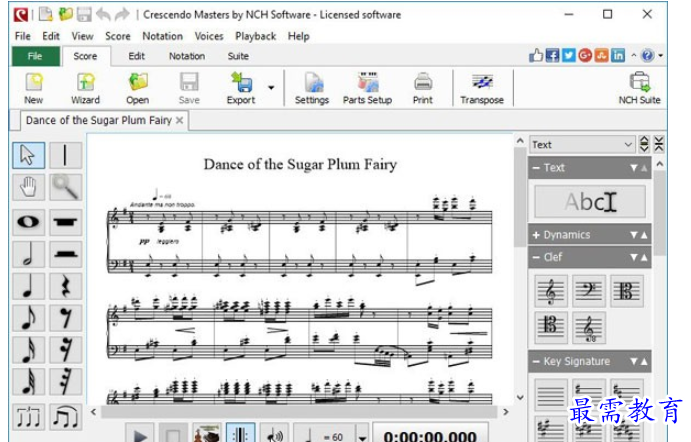Click the LinkedIn share icon
Screen dimensions: 691x442
tap(618, 56)
